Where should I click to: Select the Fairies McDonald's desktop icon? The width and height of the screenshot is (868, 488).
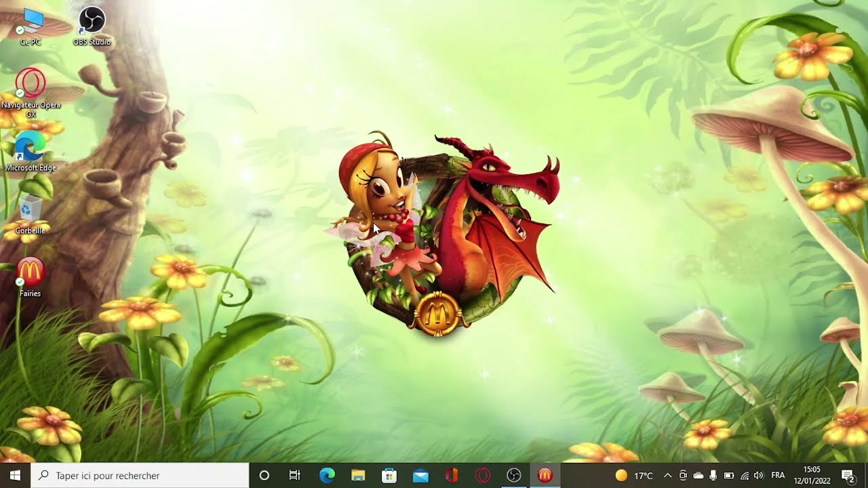pos(31,278)
